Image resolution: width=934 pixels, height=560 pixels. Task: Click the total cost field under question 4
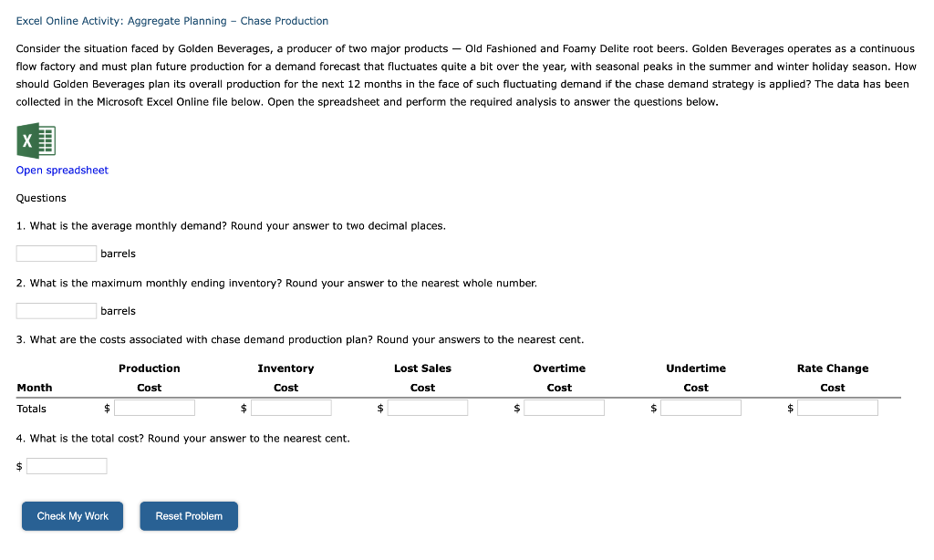pyautogui.click(x=66, y=465)
